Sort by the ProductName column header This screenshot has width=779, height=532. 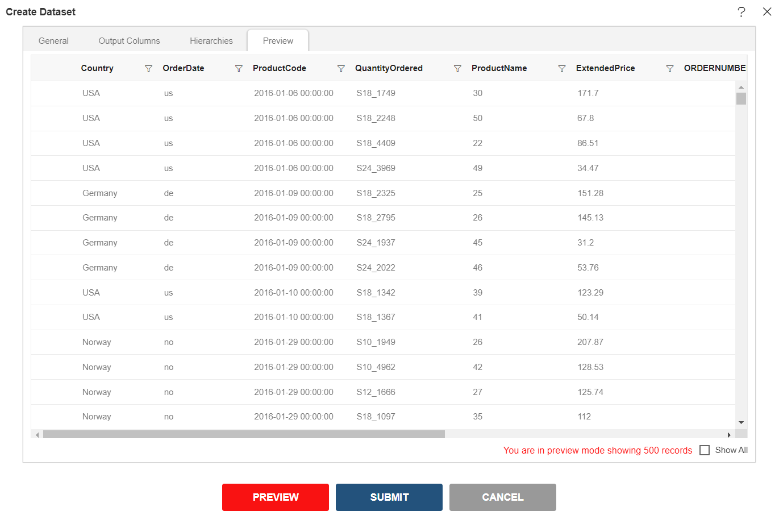[499, 68]
